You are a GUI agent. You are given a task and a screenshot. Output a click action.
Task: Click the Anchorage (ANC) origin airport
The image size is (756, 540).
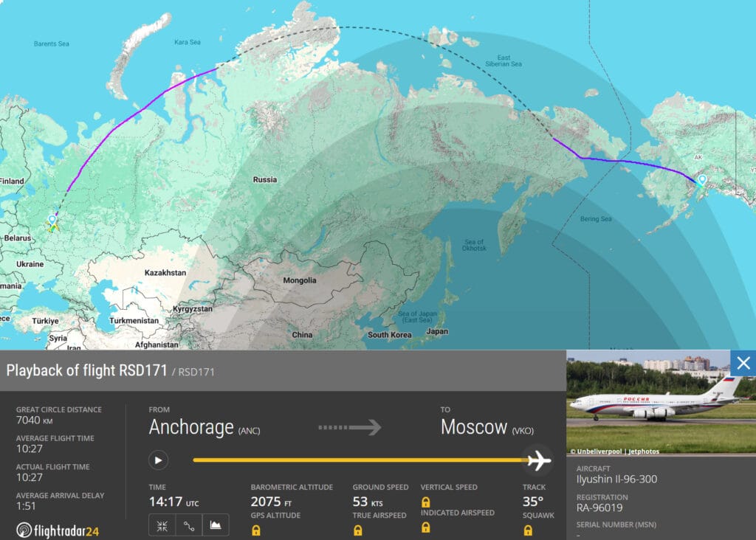(x=205, y=428)
